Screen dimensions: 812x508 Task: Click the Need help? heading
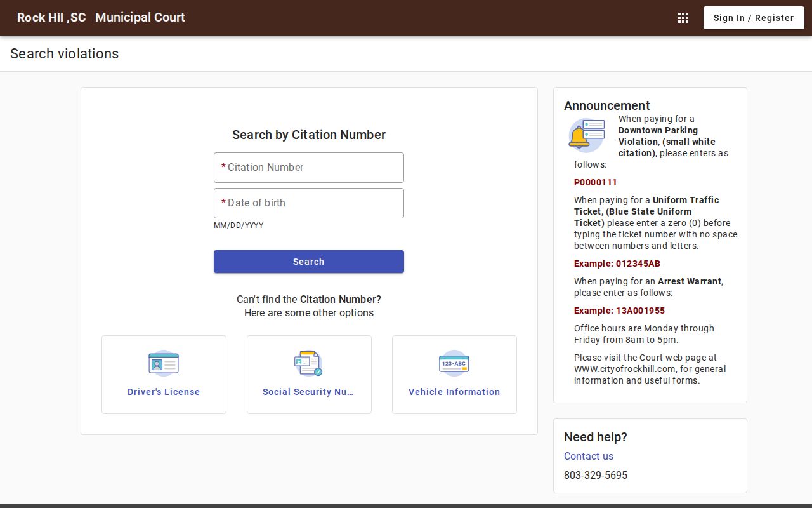596,437
